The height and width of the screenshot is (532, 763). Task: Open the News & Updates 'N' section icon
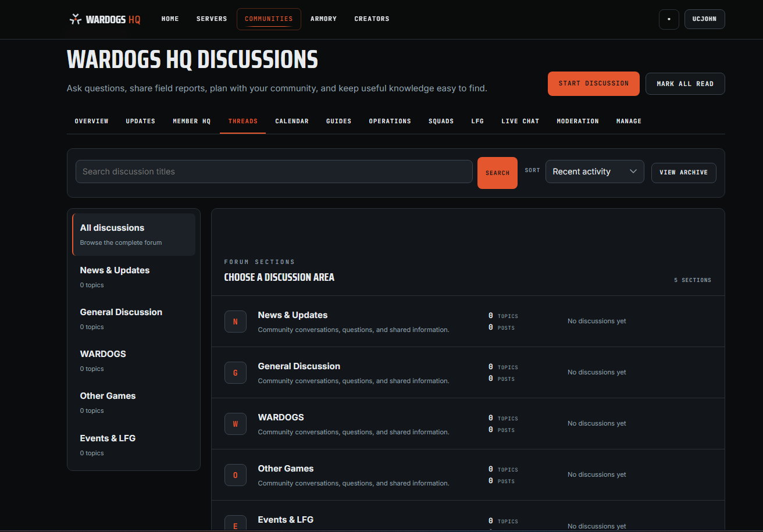pos(236,322)
